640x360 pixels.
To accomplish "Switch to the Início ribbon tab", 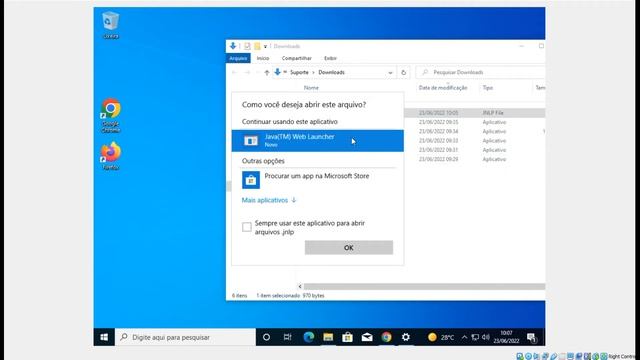I will point(263,58).
